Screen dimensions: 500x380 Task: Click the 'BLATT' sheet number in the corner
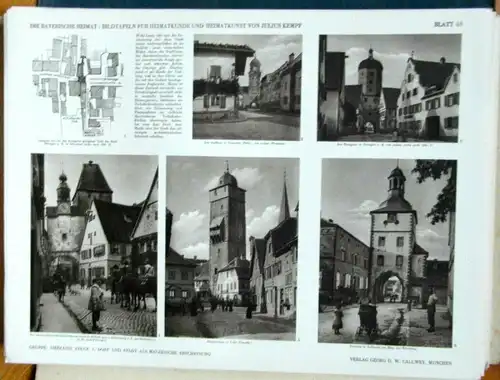click(x=449, y=24)
